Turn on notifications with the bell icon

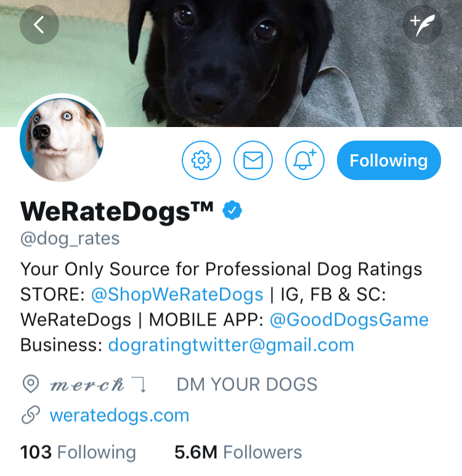pyautogui.click(x=305, y=160)
